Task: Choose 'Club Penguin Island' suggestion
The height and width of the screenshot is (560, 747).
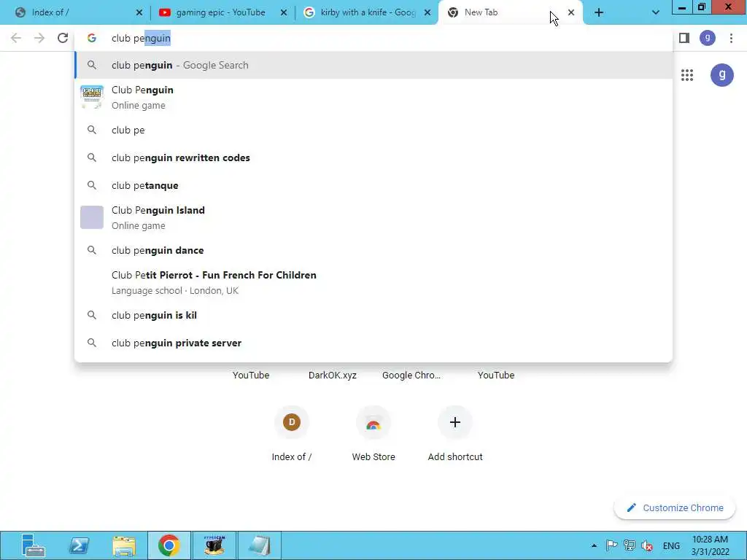Action: (373, 217)
